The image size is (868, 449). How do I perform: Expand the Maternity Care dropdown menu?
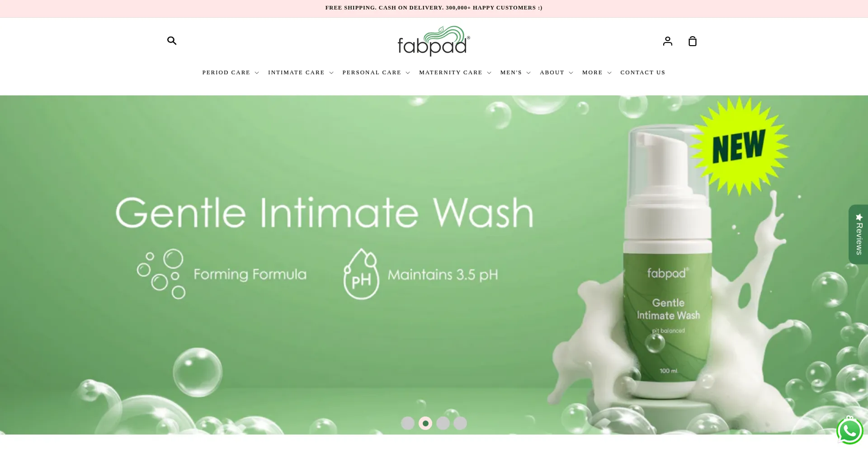pyautogui.click(x=455, y=72)
